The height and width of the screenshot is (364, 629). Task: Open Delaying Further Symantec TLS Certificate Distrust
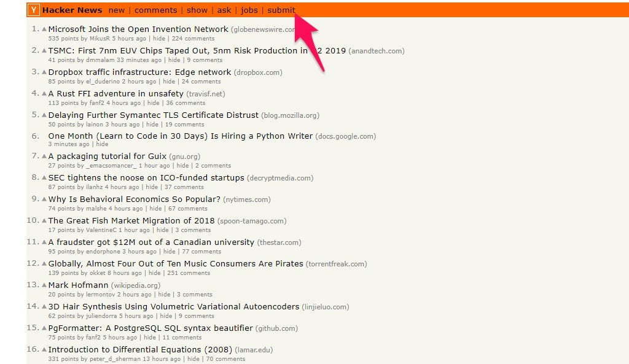pos(153,115)
